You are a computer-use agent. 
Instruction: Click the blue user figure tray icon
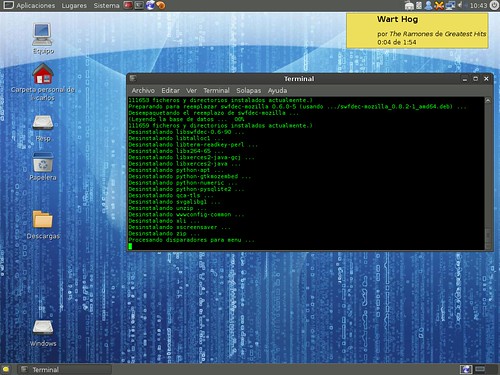429,6
